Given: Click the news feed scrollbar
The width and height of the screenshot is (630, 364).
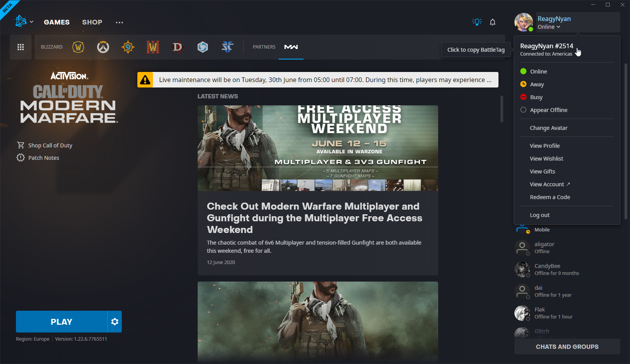Looking at the screenshot, I should (502, 109).
